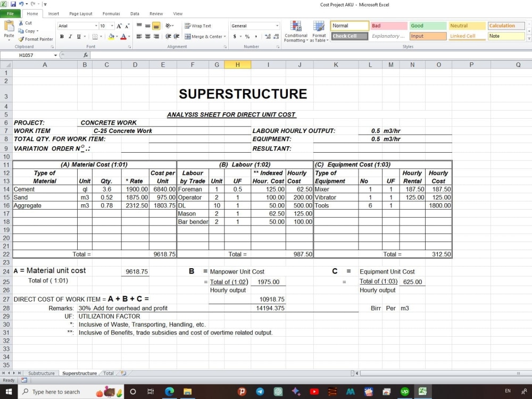Open fill color dropdown arrow
The height and width of the screenshot is (399, 532).
(x=117, y=36)
